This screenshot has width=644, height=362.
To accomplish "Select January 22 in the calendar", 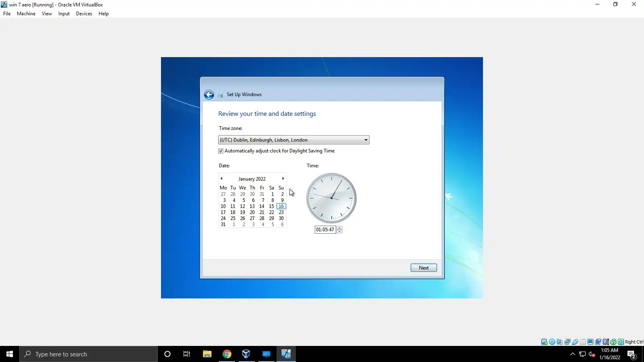I will [271, 212].
